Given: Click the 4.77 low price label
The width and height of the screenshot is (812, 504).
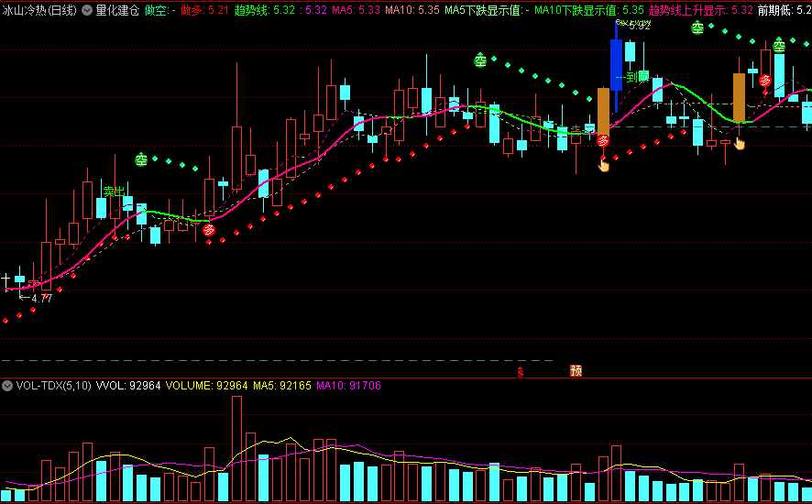Looking at the screenshot, I should coord(42,299).
